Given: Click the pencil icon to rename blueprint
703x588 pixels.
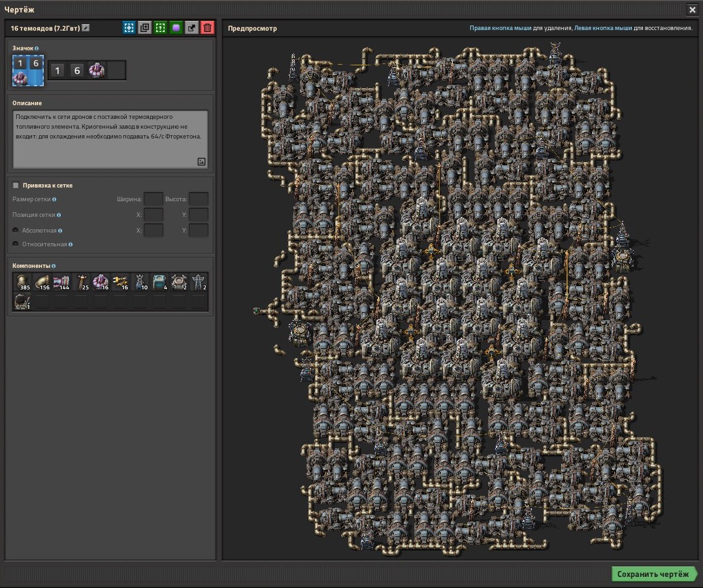Looking at the screenshot, I should click(x=86, y=28).
